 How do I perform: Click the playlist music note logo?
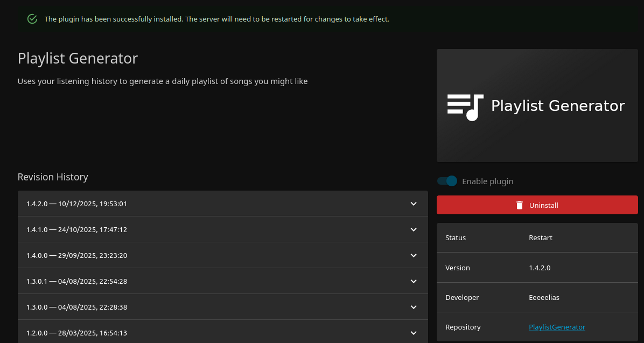tap(465, 106)
